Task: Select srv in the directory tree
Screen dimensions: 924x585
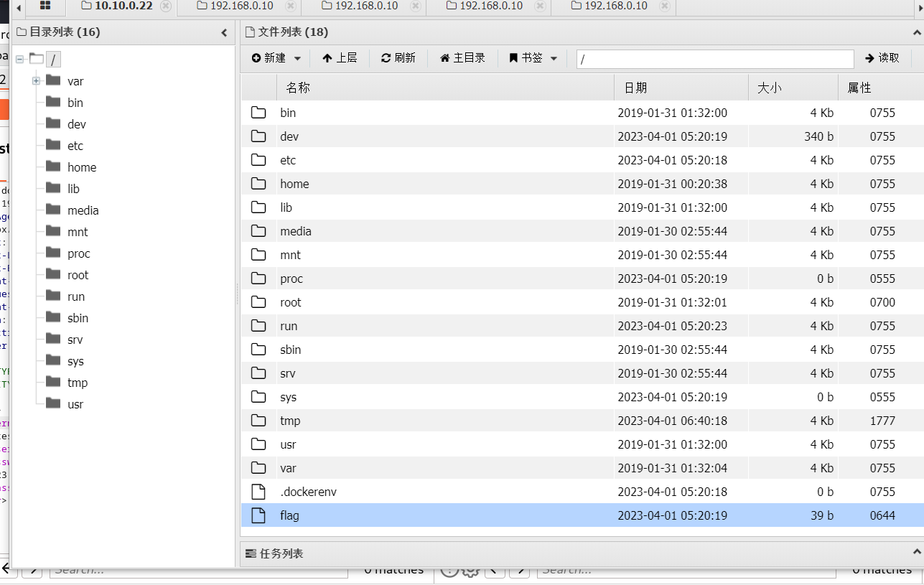Action: point(75,340)
